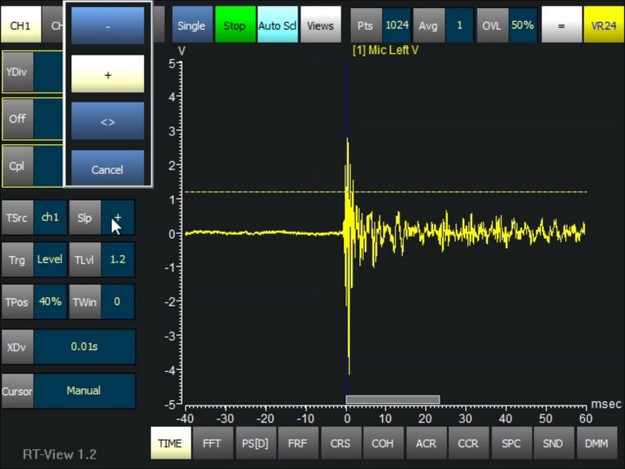Change the Avg count value
Image resolution: width=625 pixels, height=469 pixels.
point(459,25)
